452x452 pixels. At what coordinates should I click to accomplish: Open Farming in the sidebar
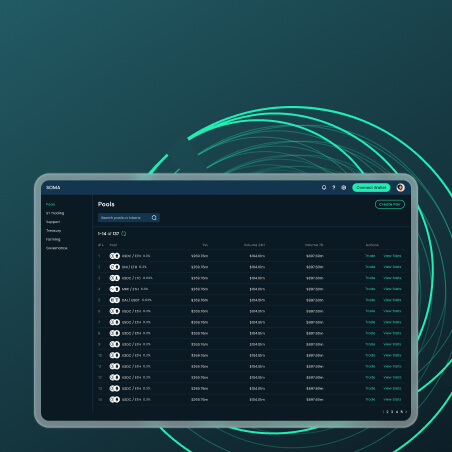point(53,239)
